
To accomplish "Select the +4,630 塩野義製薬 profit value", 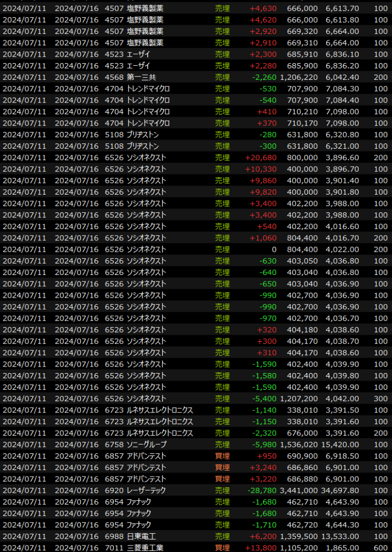I will pyautogui.click(x=263, y=8).
